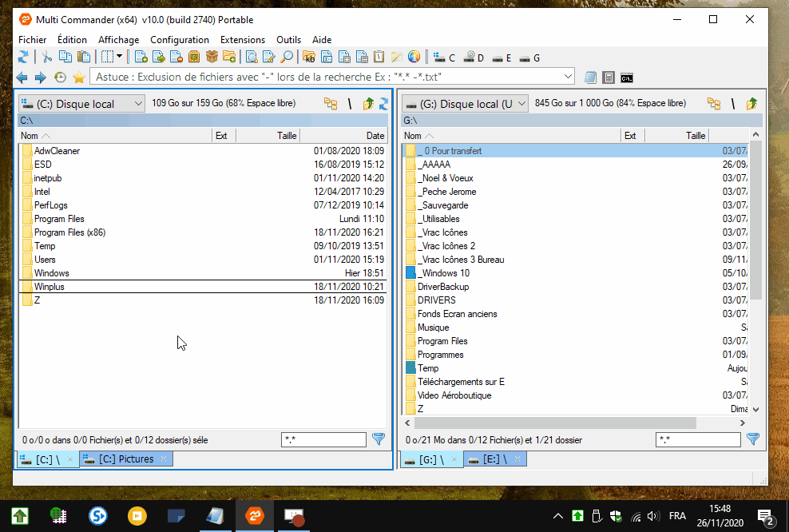Click the magnifying glass search icon

click(x=287, y=58)
